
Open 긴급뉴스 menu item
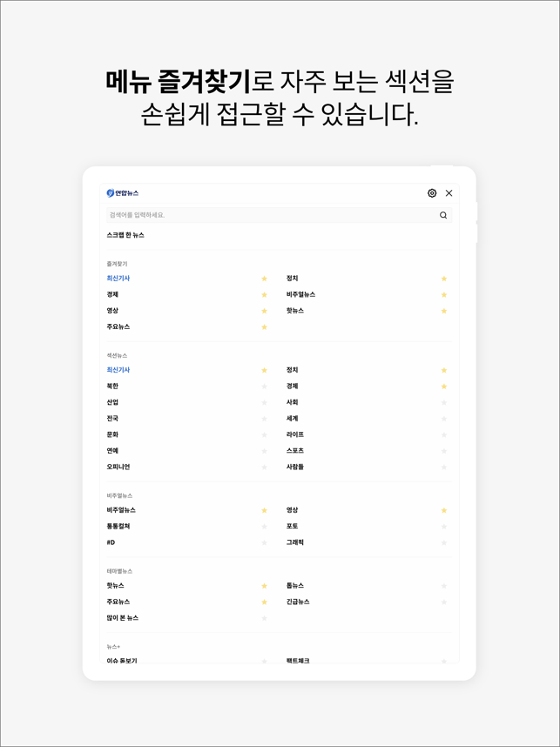(x=298, y=602)
